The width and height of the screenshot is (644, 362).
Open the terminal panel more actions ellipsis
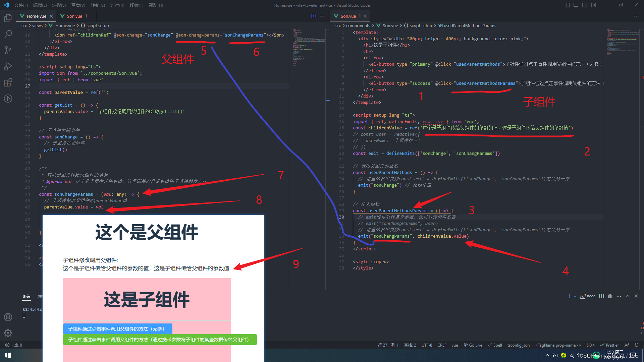click(619, 296)
